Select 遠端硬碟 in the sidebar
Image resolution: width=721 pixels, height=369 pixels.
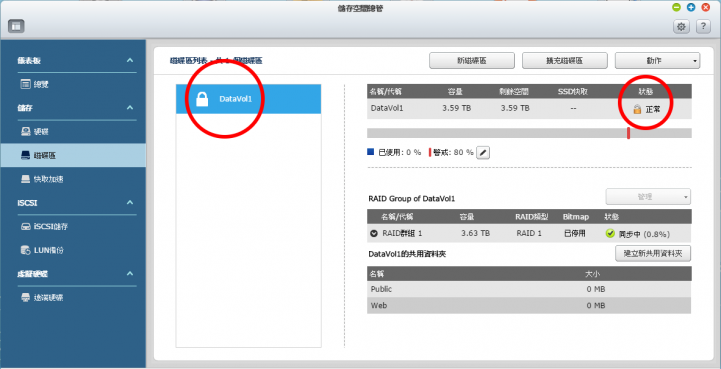(x=73, y=297)
